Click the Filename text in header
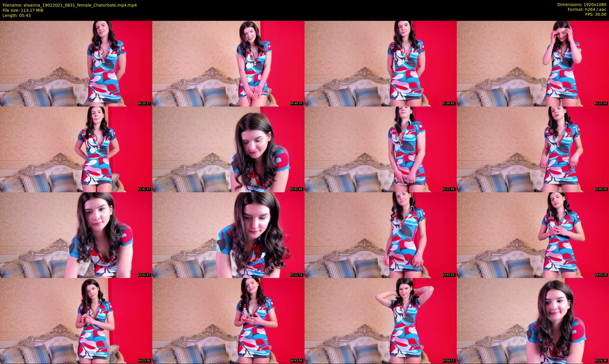The width and height of the screenshot is (609, 364). (x=70, y=5)
